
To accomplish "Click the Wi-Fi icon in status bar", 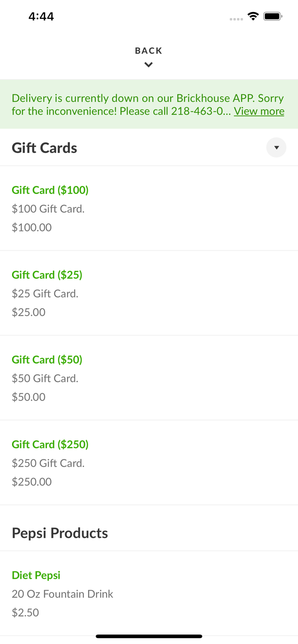I will coord(253,16).
